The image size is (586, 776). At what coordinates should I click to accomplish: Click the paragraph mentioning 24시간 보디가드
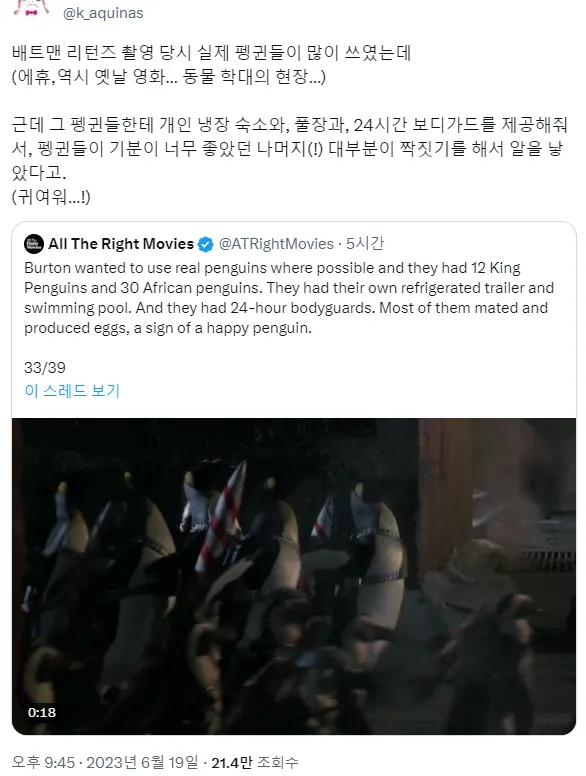point(290,148)
